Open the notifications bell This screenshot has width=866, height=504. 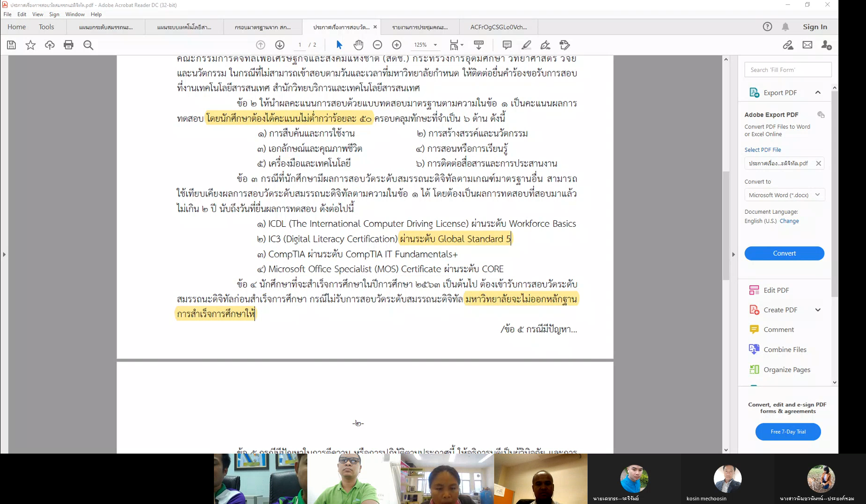pyautogui.click(x=786, y=27)
